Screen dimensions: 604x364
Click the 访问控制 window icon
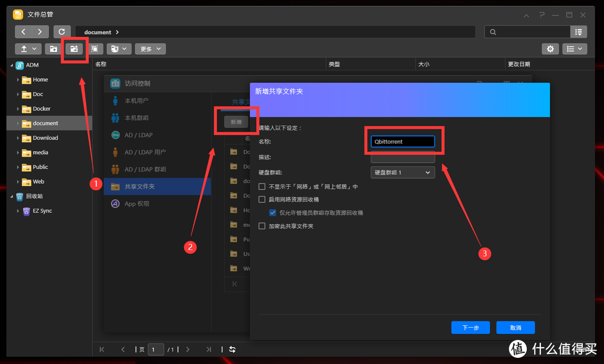pyautogui.click(x=115, y=83)
